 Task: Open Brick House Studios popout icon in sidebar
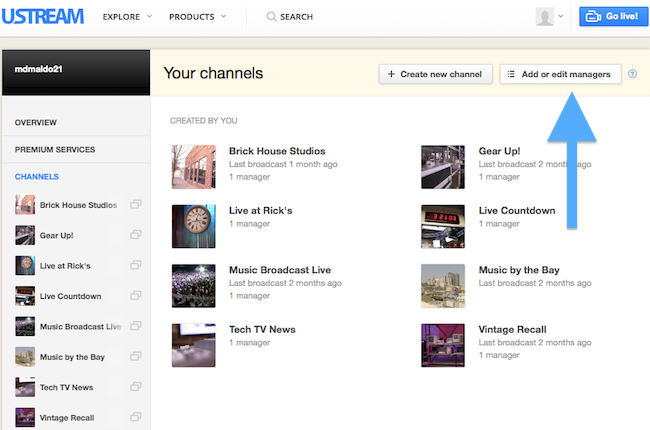click(x=136, y=204)
